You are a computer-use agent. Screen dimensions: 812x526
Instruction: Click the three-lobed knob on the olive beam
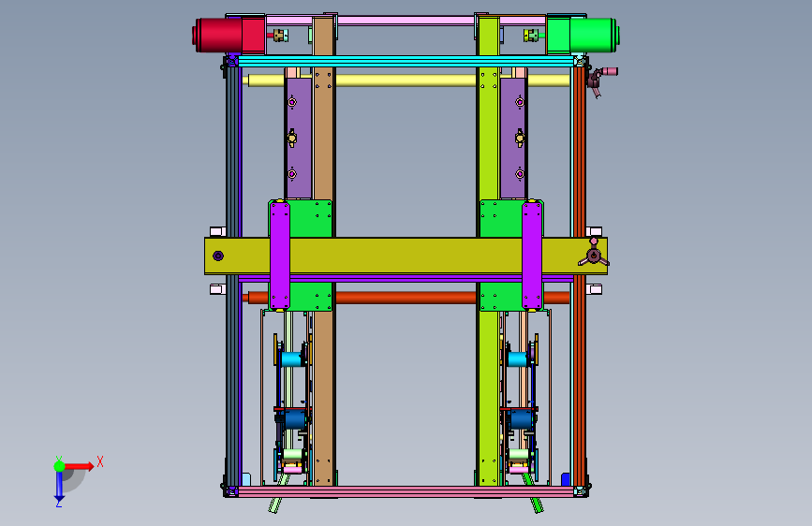pos(594,256)
